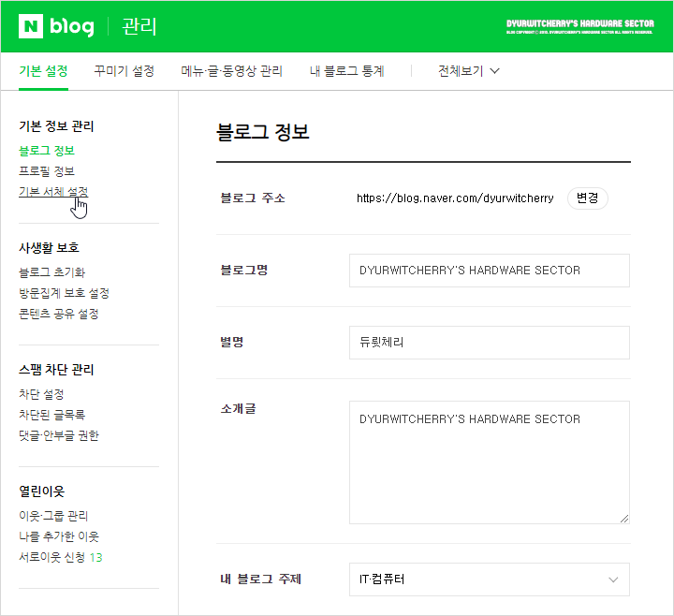This screenshot has height=616, width=674.
Task: Focus the 별명 input field
Action: pyautogui.click(x=490, y=343)
